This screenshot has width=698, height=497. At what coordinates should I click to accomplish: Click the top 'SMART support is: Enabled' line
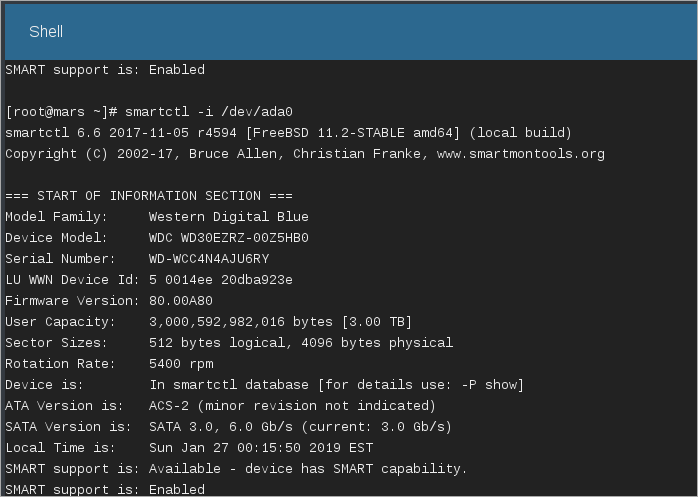(105, 70)
